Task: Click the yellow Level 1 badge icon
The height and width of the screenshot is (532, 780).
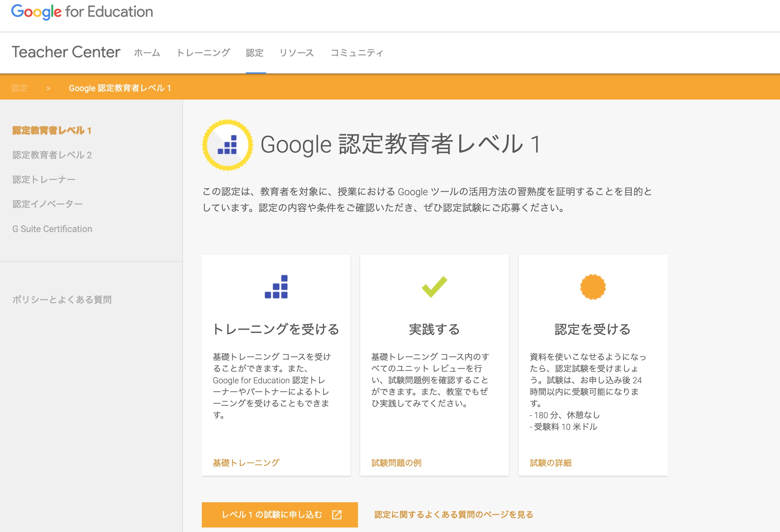Action: coord(228,145)
